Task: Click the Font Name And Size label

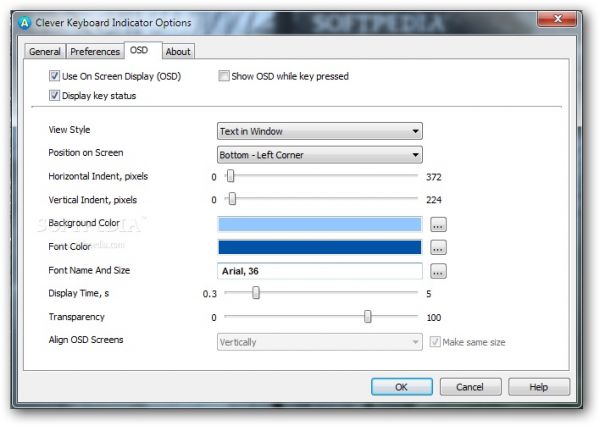Action: pos(89,270)
